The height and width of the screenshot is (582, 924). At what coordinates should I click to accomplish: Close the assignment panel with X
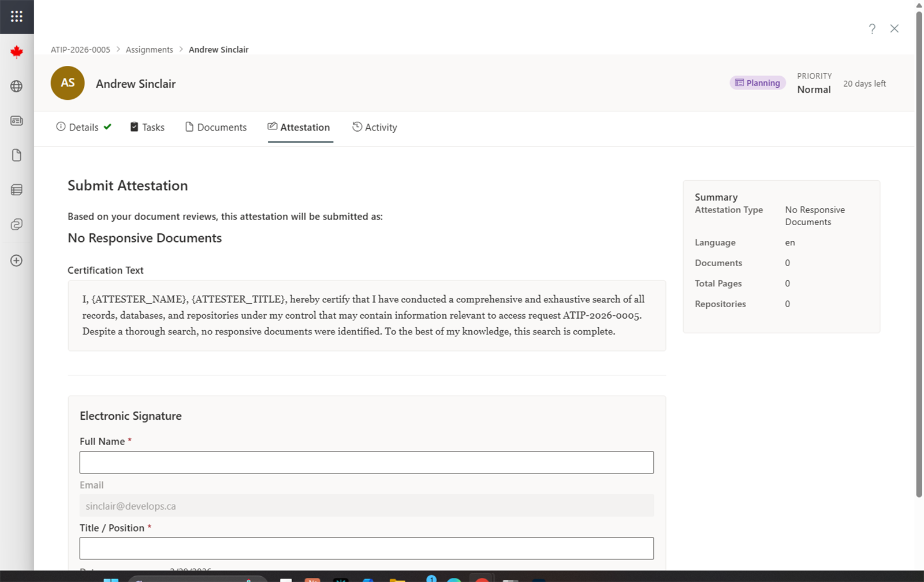point(894,29)
